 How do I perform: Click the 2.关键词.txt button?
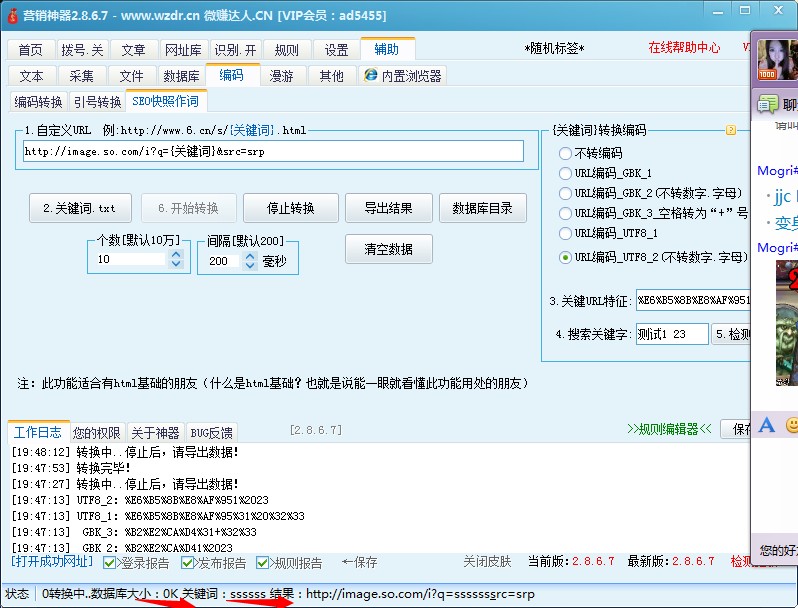click(80, 208)
